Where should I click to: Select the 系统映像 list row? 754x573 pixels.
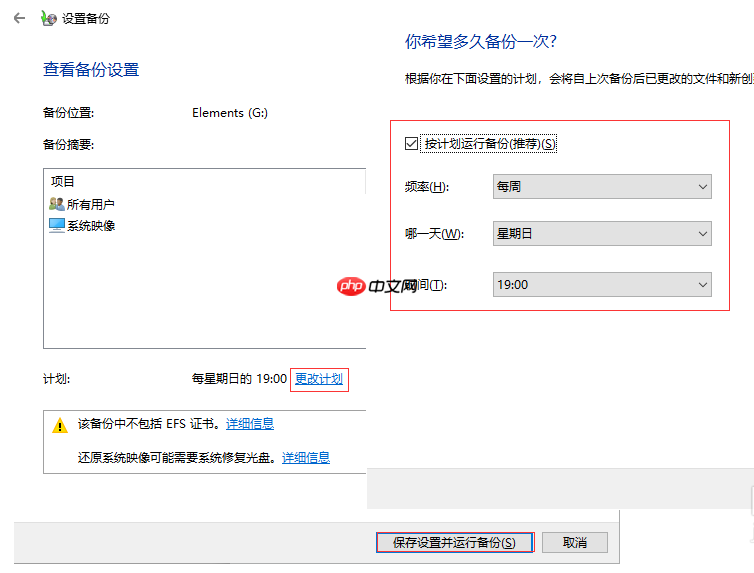204,225
